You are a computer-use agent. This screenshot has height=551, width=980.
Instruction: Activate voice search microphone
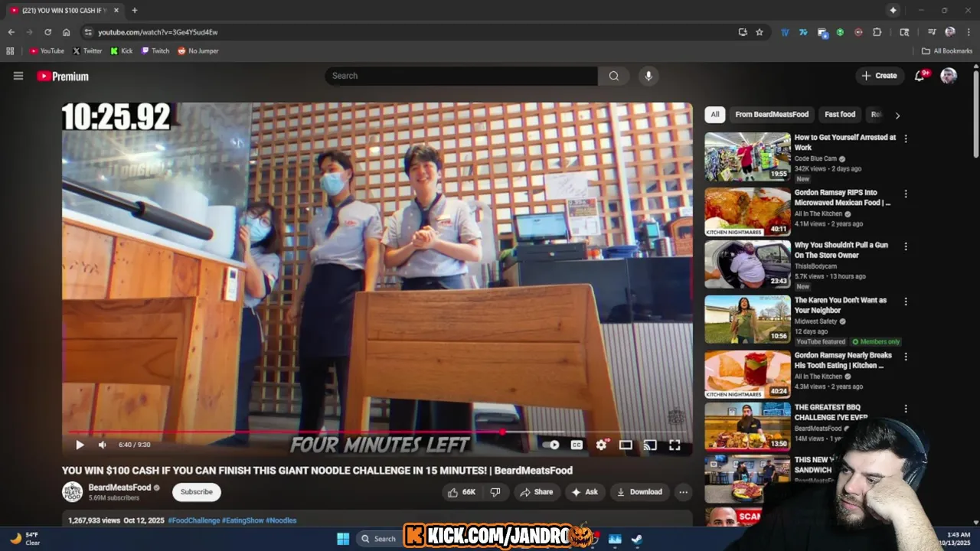tap(648, 76)
